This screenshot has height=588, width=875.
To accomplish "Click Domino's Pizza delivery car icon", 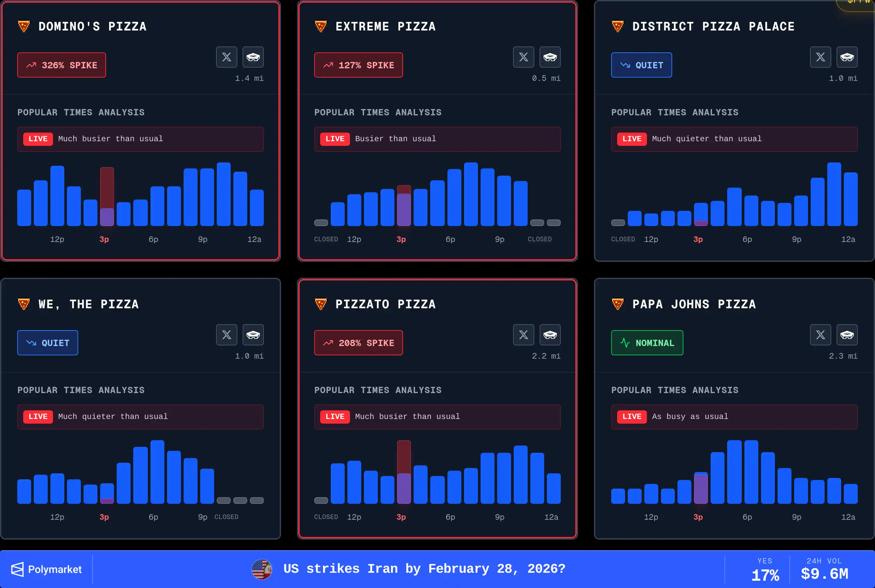I will pos(253,57).
